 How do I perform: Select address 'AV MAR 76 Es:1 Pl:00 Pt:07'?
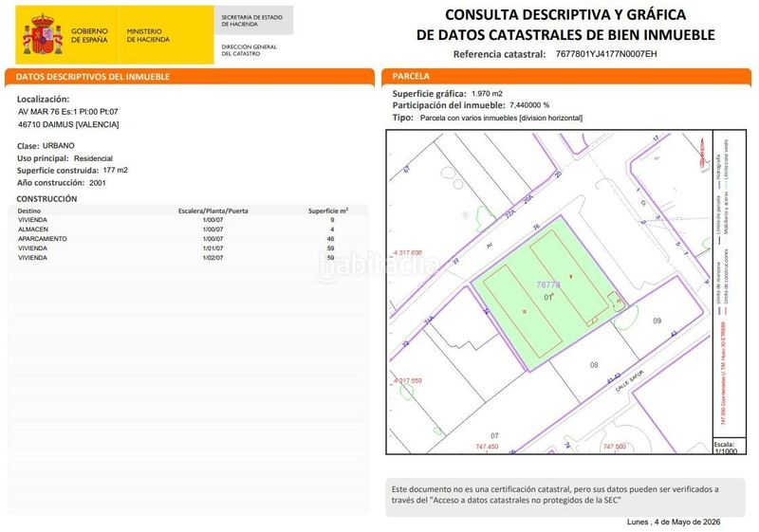68,112
